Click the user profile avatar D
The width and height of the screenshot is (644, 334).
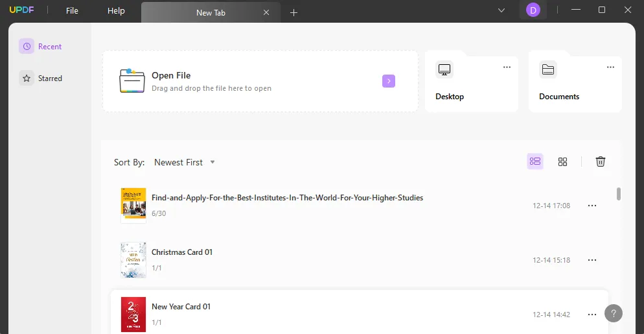click(533, 10)
